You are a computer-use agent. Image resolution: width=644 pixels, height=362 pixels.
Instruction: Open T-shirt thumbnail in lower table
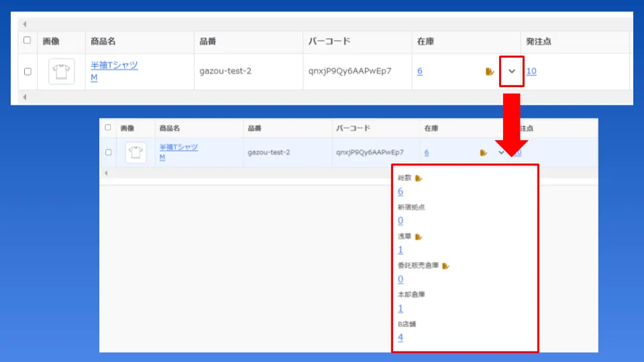pos(136,152)
